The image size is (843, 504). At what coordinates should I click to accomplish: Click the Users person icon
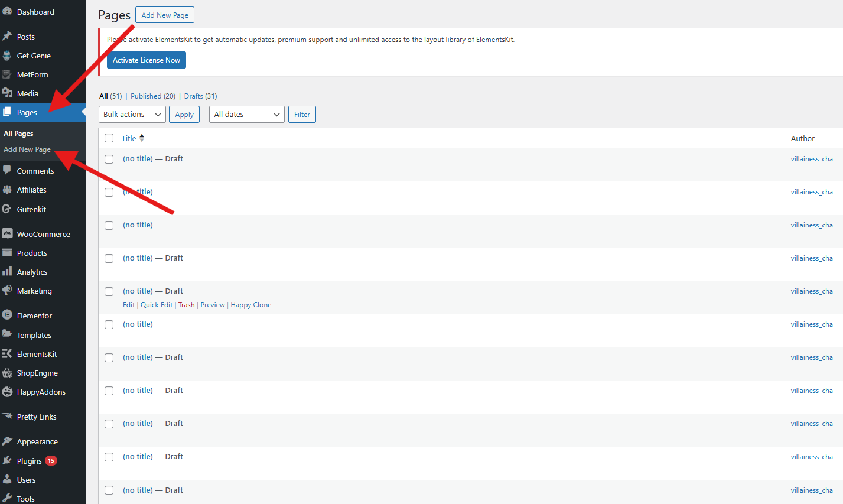[x=7, y=479]
